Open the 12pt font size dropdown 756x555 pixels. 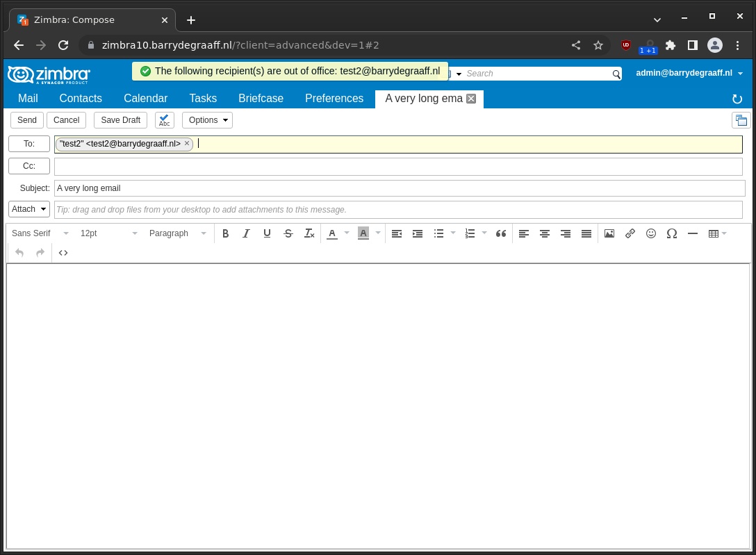pos(108,233)
